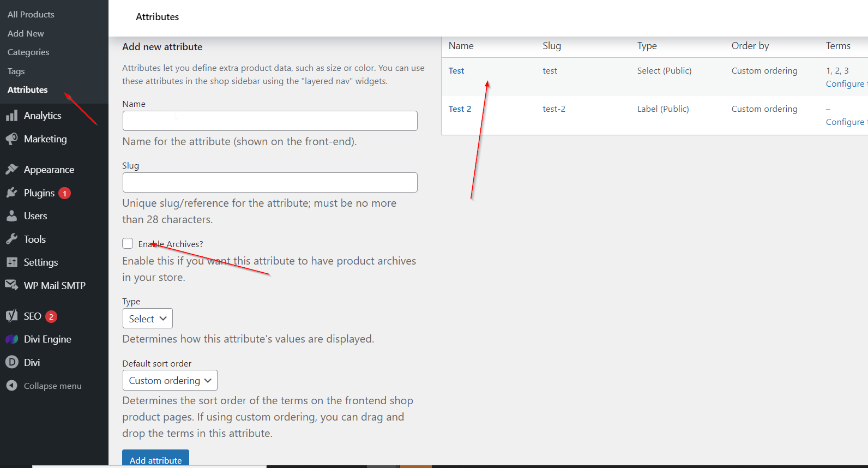Click the Tools wrench icon
The image size is (868, 468).
point(11,239)
